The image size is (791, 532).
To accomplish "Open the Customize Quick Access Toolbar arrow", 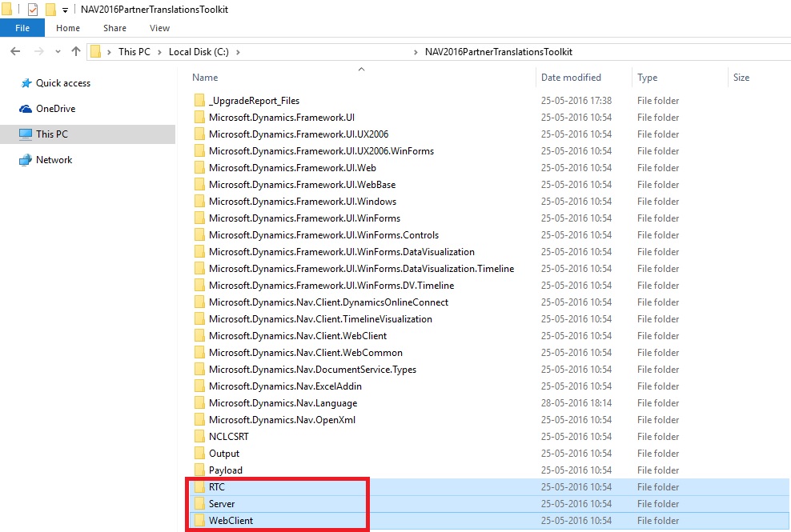I will [65, 10].
